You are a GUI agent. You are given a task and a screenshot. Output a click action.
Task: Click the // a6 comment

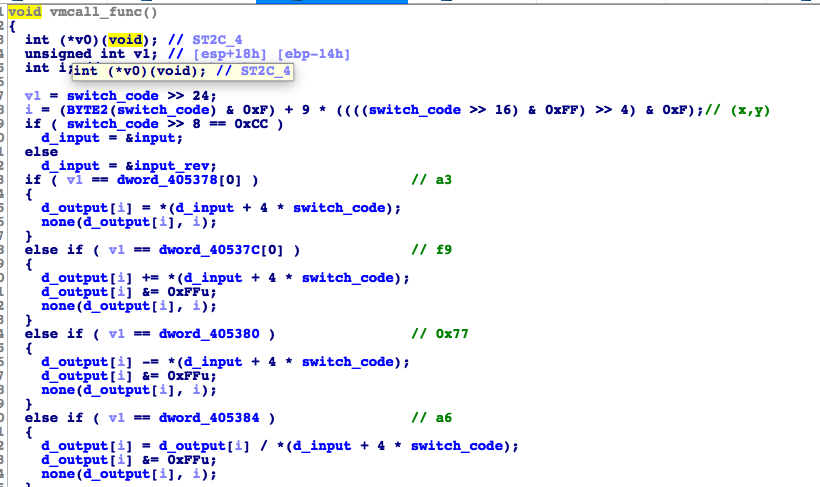point(431,418)
